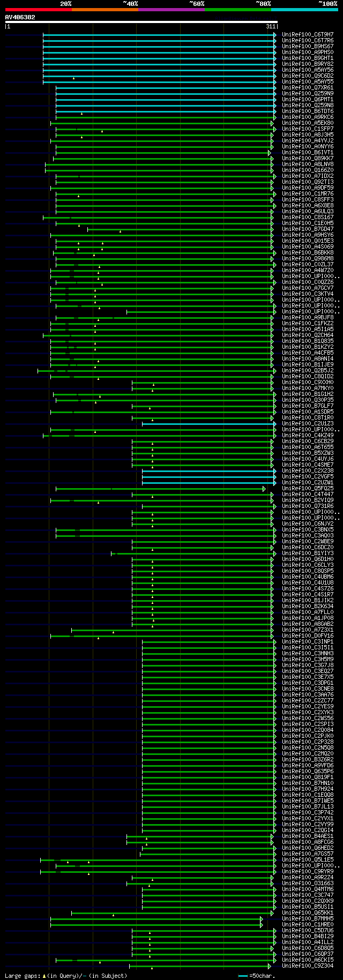Screen dimensions: 343x980
Task: Select hit label UniRef100_Q6PMT1
Action: point(308,100)
